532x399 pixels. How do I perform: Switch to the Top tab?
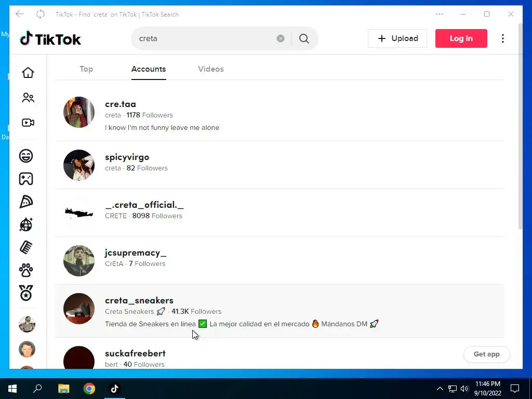pyautogui.click(x=86, y=69)
